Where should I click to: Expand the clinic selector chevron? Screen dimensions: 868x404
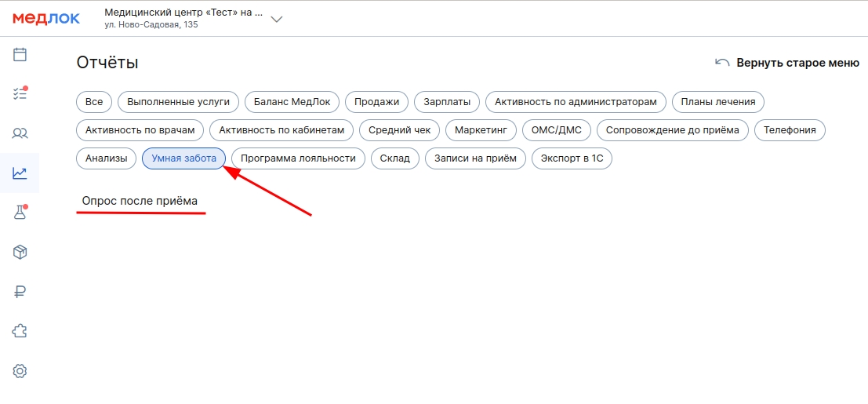pos(277,20)
